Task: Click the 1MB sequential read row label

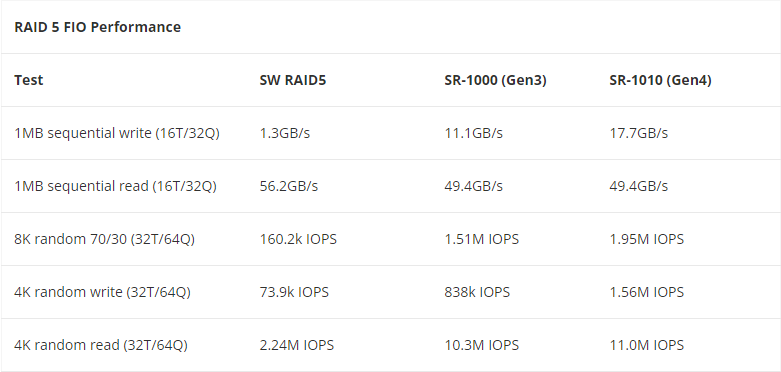Action: [115, 186]
